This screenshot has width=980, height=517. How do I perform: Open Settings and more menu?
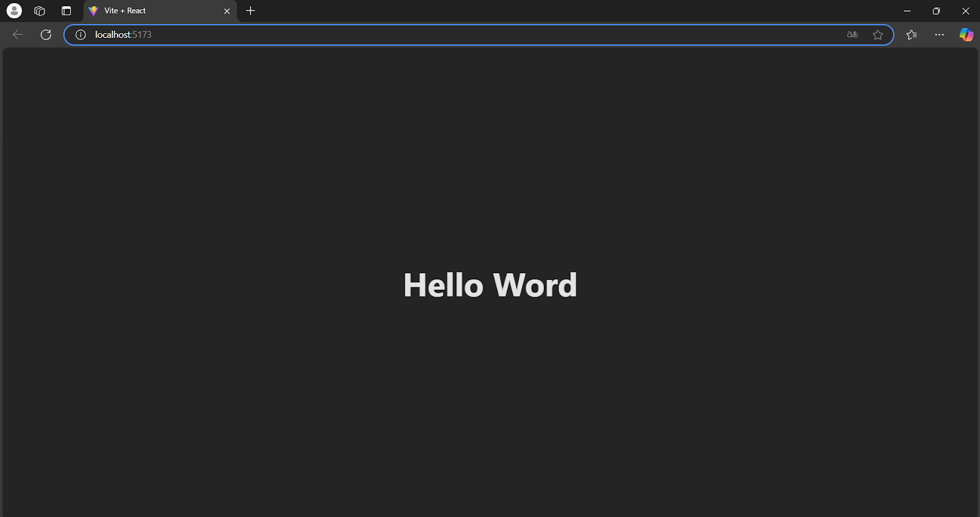click(940, 34)
